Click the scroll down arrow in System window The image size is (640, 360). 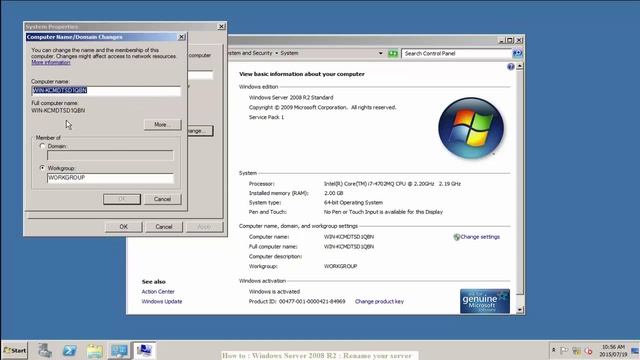[x=520, y=310]
